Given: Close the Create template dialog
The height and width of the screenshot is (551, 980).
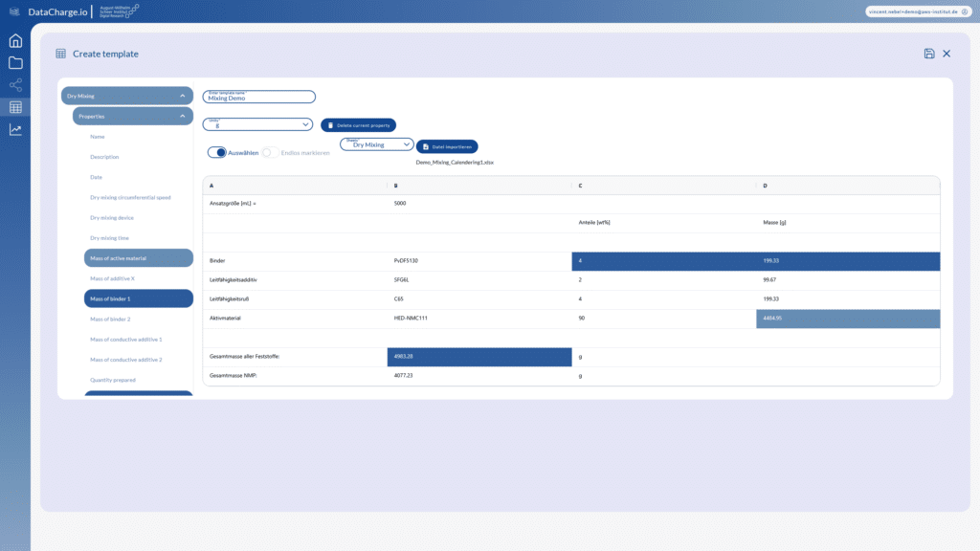Looking at the screenshot, I should 947,54.
